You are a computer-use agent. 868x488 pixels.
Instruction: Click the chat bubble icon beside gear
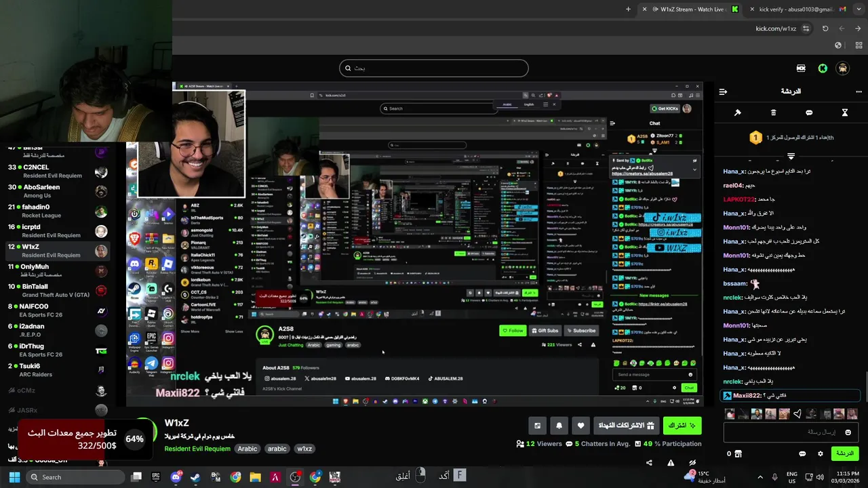point(802,453)
